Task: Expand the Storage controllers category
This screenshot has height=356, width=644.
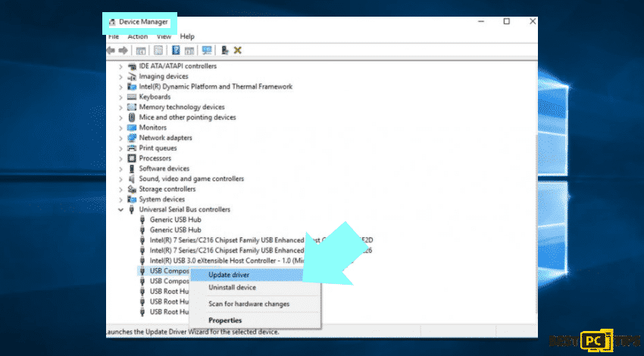Action: 120,189
